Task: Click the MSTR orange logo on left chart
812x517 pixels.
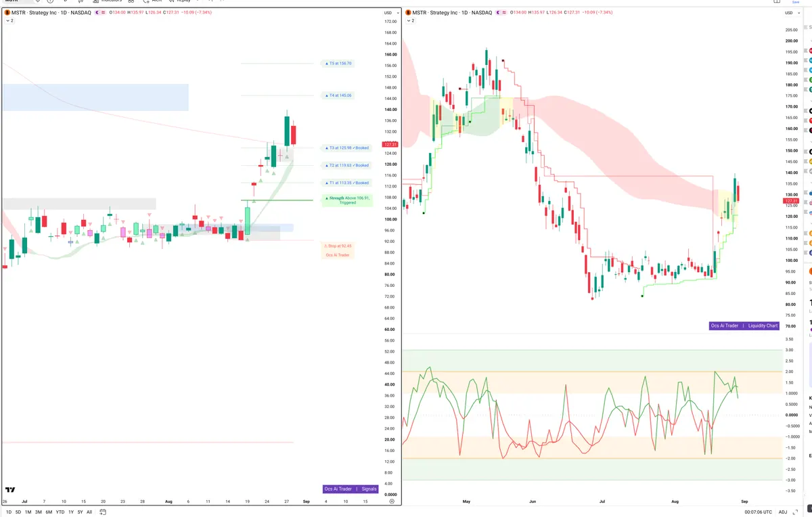Action: (x=7, y=13)
